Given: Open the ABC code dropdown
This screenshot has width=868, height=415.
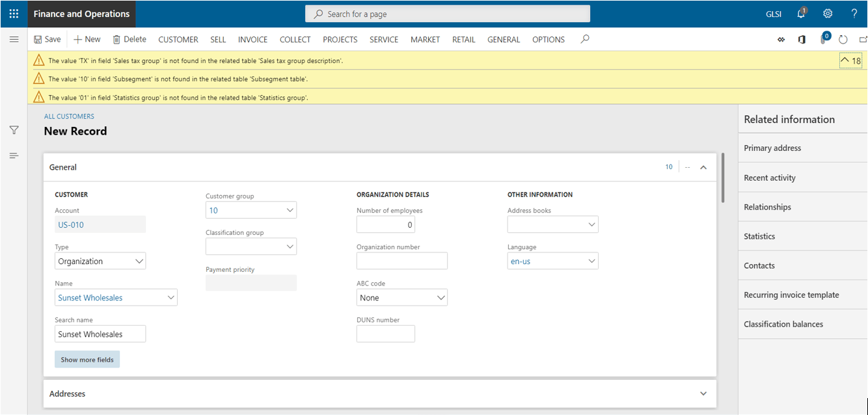Looking at the screenshot, I should pyautogui.click(x=441, y=298).
